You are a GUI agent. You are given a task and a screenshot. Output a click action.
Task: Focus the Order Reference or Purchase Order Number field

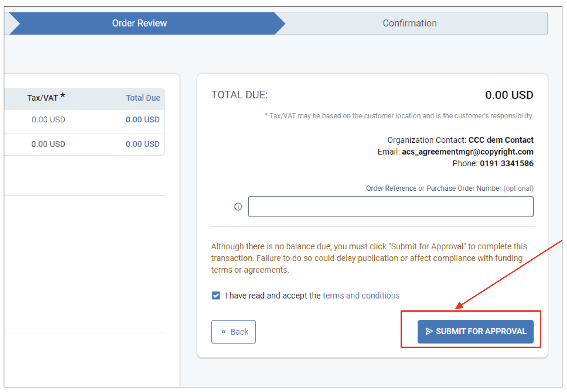point(391,206)
